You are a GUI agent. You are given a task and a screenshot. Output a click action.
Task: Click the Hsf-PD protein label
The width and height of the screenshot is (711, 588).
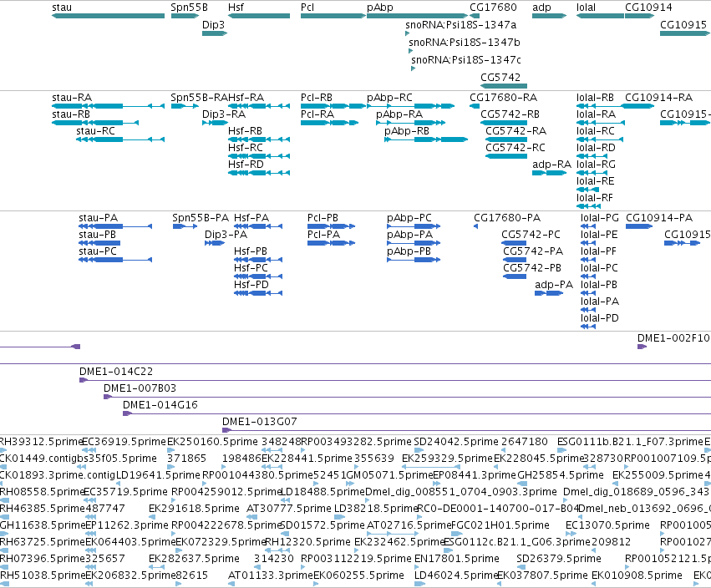coord(251,284)
